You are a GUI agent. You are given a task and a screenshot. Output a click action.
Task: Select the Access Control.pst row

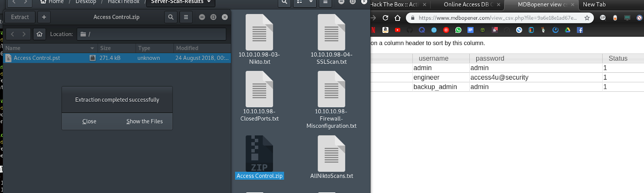[x=117, y=58]
